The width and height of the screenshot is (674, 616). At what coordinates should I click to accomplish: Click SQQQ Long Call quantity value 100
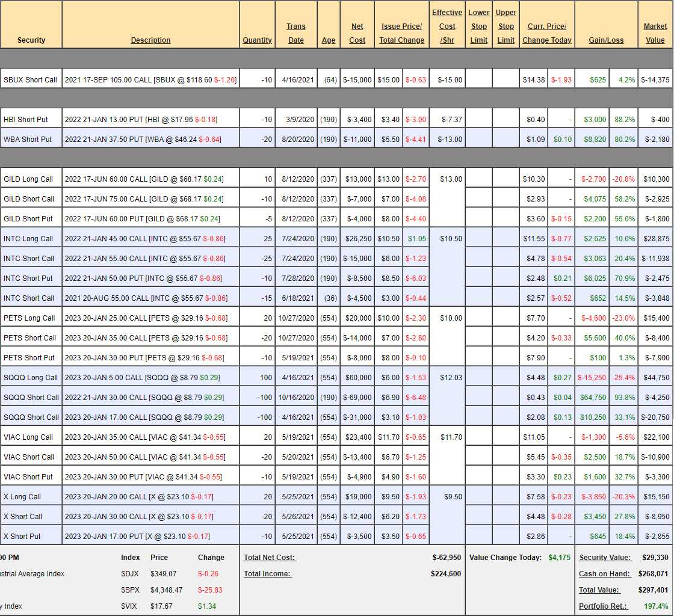click(265, 378)
